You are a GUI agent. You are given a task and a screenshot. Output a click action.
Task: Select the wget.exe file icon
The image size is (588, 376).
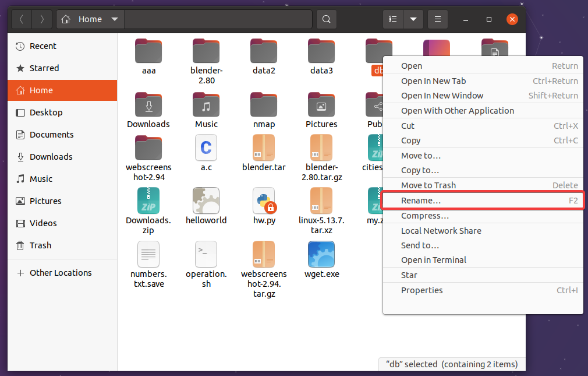(x=321, y=255)
